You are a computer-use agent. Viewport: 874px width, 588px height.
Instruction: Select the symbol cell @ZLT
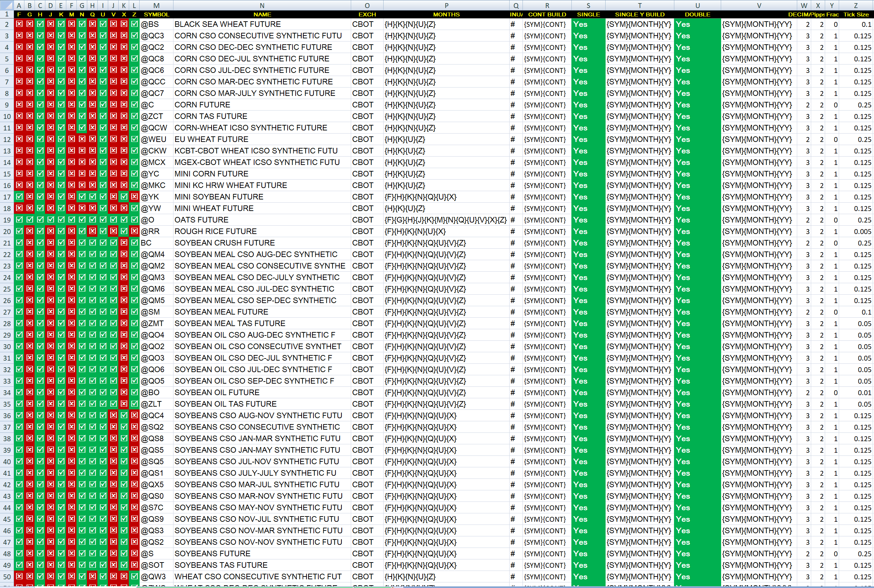coord(156,404)
